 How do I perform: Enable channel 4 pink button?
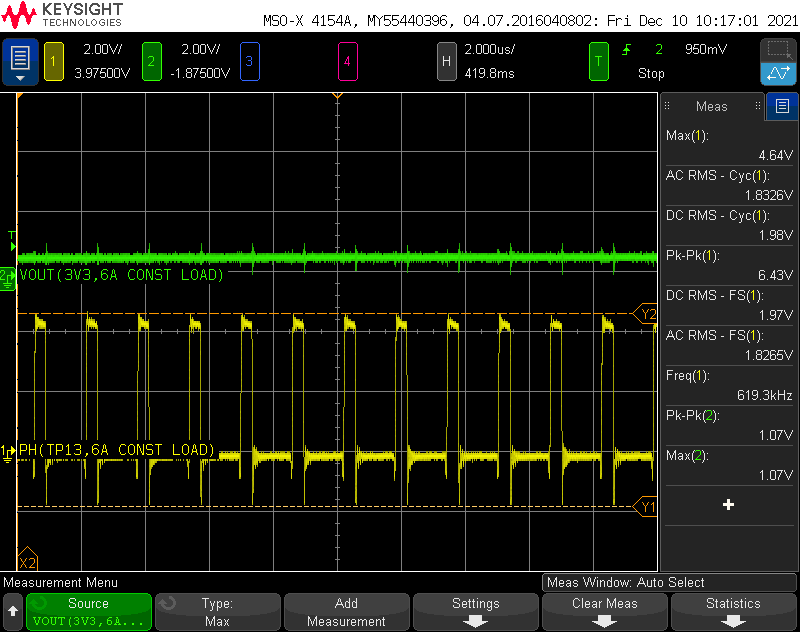tap(347, 62)
